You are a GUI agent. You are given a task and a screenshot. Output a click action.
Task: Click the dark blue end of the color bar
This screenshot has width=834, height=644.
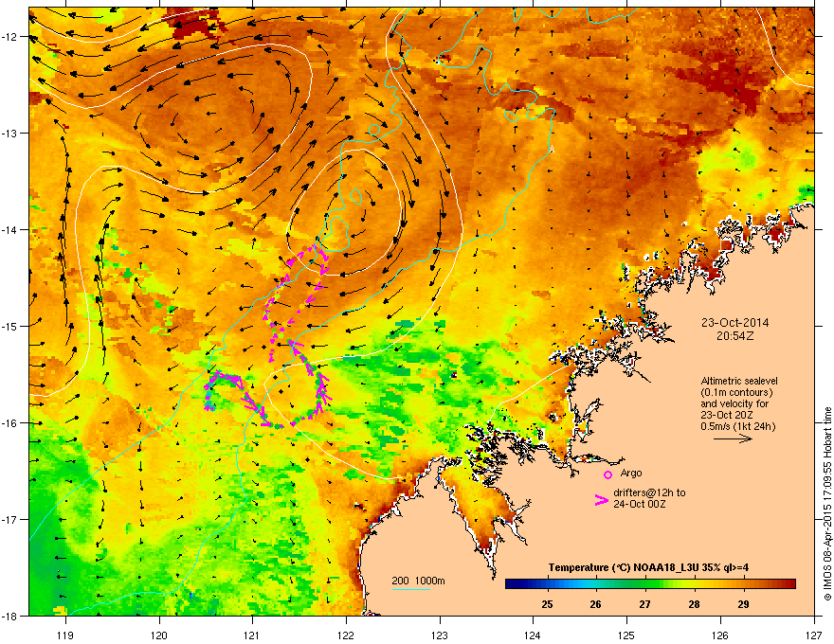(512, 584)
